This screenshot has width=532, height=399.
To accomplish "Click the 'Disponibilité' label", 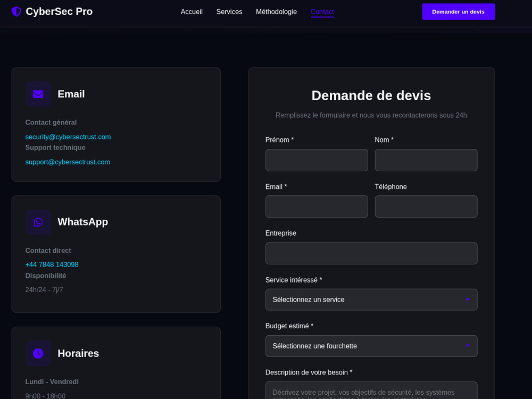I will [45, 276].
